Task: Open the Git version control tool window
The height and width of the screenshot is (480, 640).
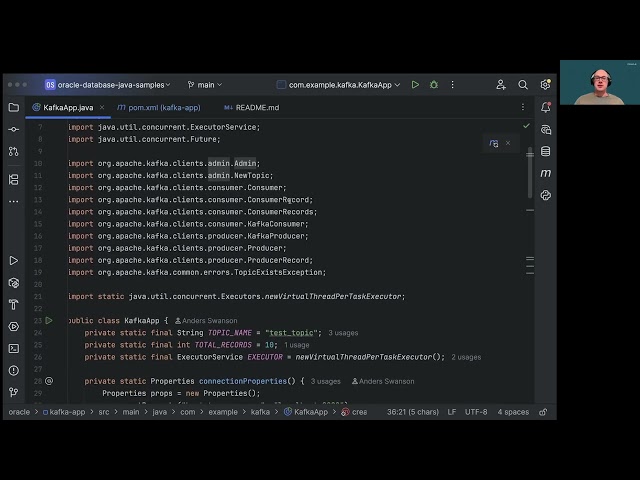Action: coord(13,392)
